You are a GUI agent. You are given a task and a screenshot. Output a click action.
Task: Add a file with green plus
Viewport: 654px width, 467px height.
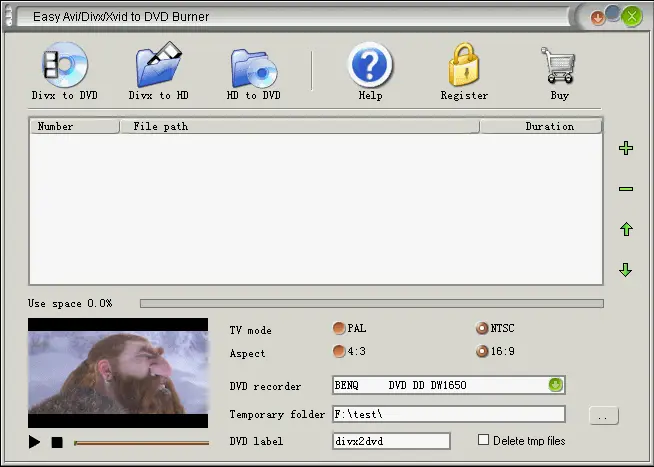point(626,149)
